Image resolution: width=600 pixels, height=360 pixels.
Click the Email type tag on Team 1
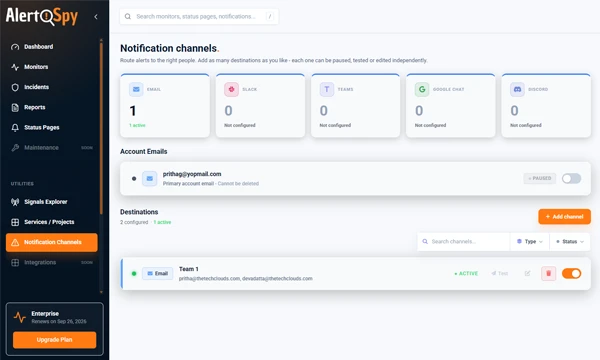click(158, 274)
